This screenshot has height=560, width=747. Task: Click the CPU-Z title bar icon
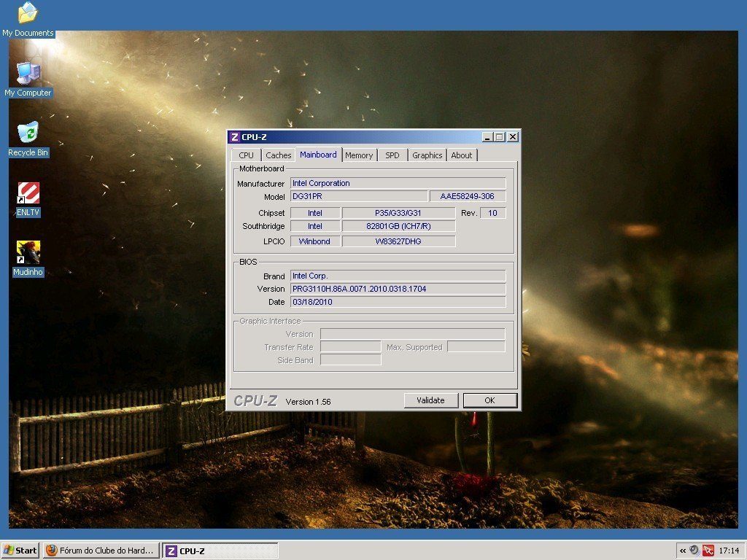pos(234,137)
